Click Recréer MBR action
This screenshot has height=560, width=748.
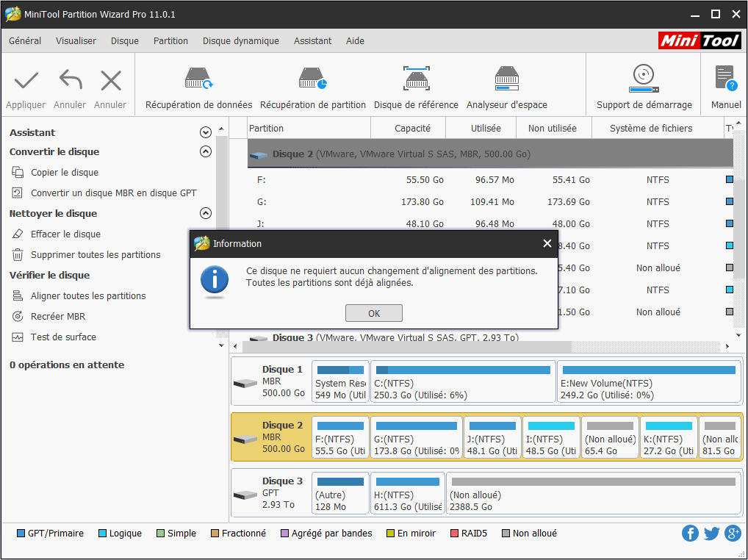tap(58, 316)
